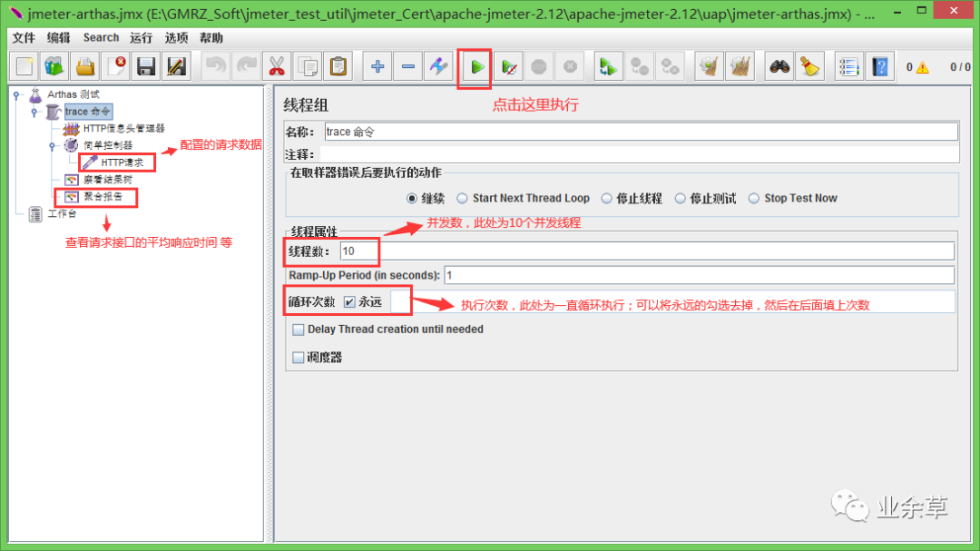This screenshot has height=551, width=980.
Task: Open the 选项 menu
Action: [x=176, y=38]
